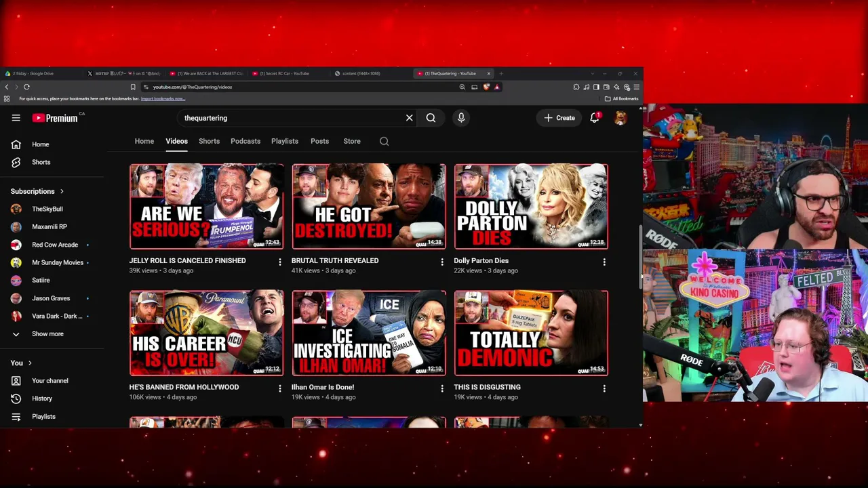Click the Import bookmarks now link
Viewport: 868px width, 488px height.
point(163,99)
